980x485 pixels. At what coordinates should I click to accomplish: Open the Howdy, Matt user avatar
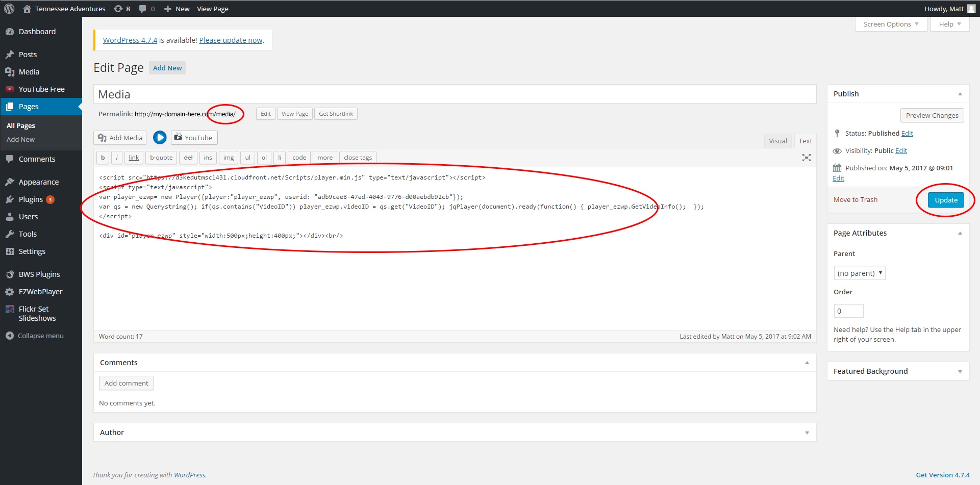[971, 9]
